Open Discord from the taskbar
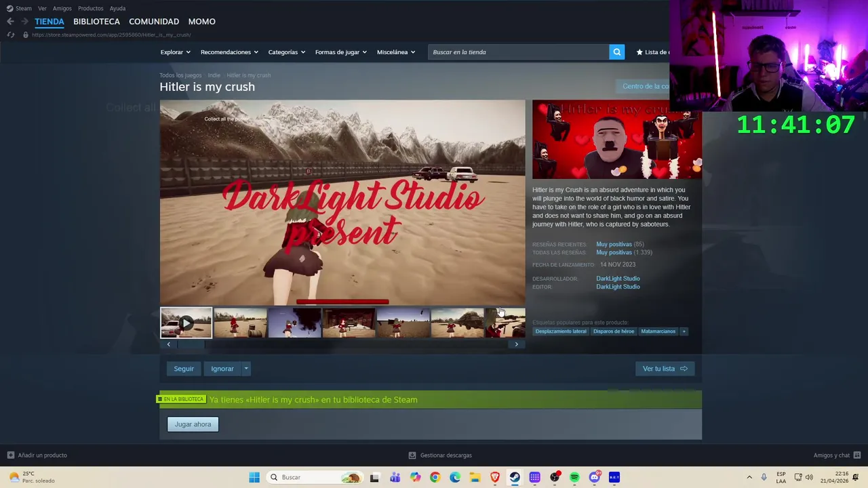868x488 pixels. [x=595, y=477]
